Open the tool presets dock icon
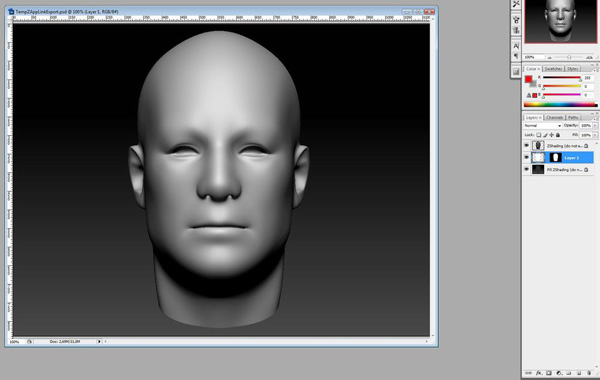 pyautogui.click(x=516, y=4)
